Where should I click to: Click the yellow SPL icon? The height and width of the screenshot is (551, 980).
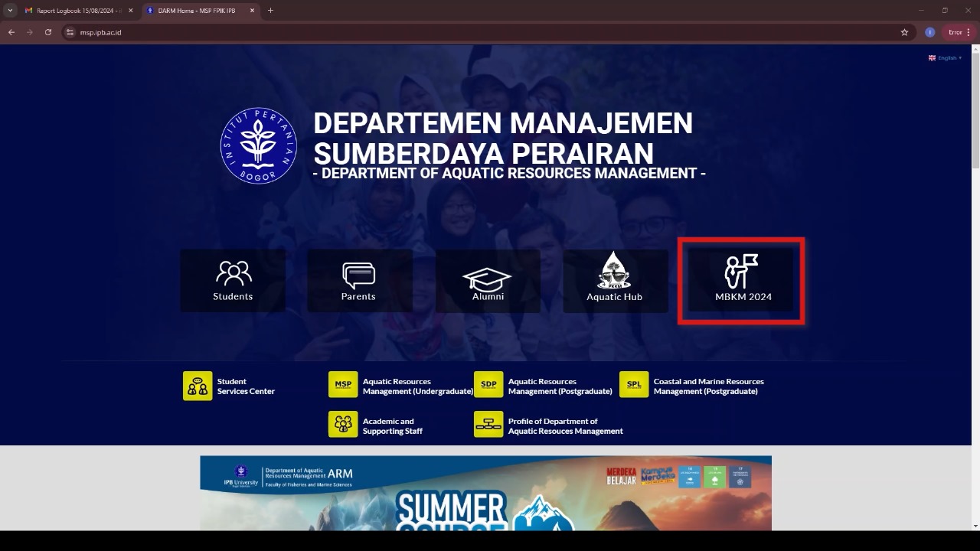coord(634,384)
